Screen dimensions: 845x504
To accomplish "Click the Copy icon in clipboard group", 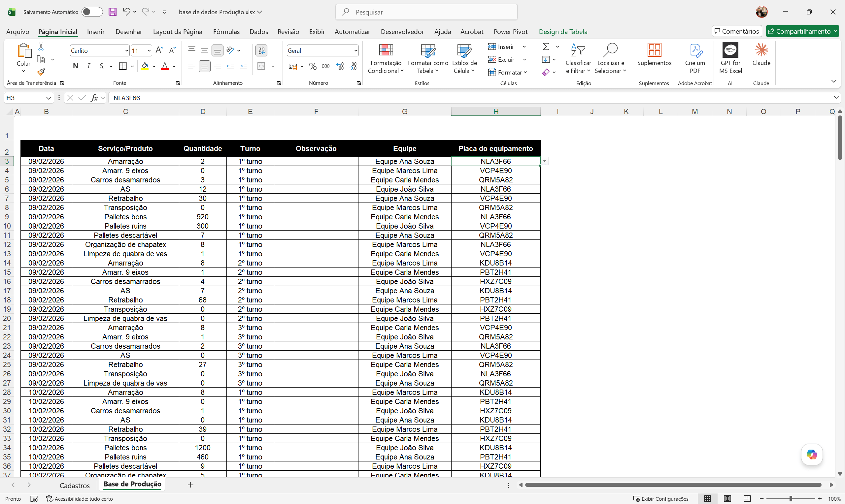I will [x=41, y=59].
